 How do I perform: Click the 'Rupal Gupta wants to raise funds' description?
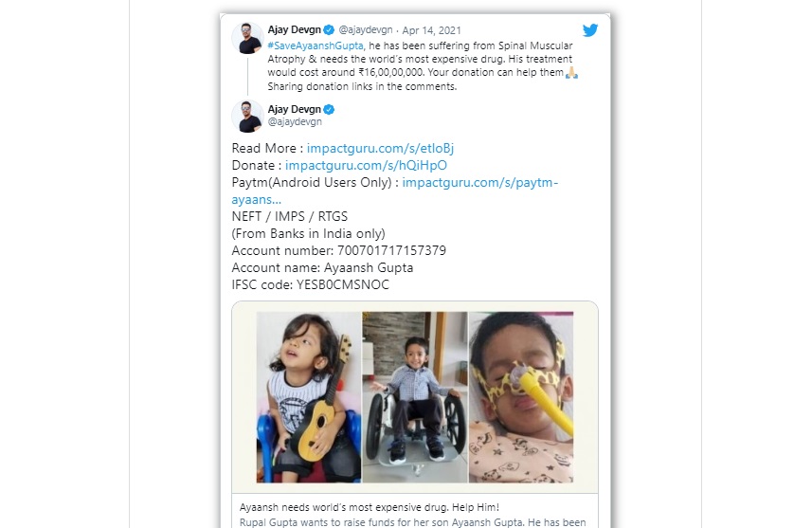coord(414,521)
